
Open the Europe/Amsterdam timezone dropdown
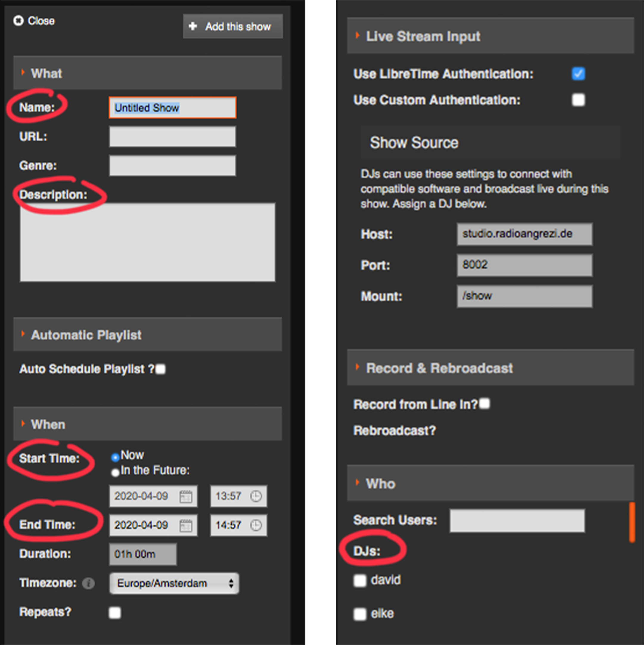(174, 583)
